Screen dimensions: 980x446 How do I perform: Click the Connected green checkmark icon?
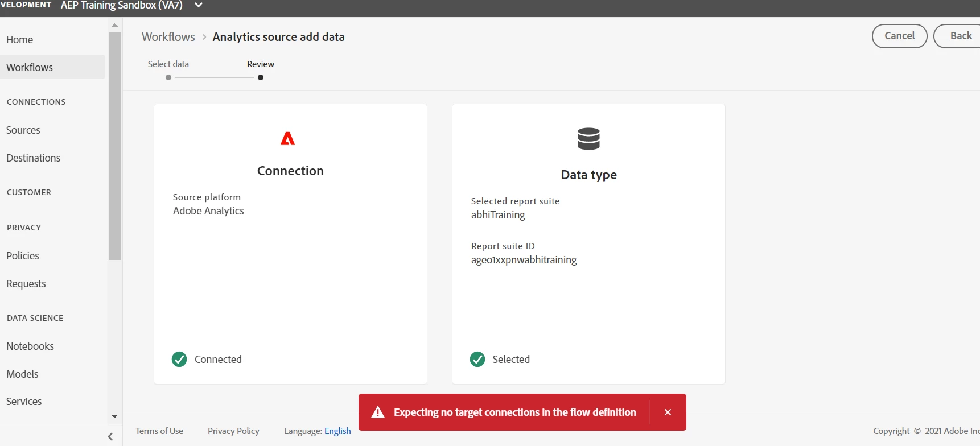[179, 359]
